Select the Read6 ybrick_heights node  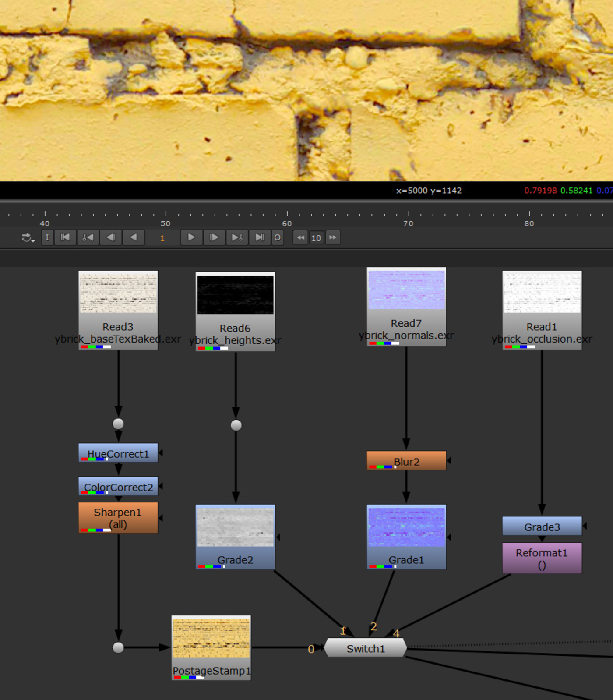(235, 311)
